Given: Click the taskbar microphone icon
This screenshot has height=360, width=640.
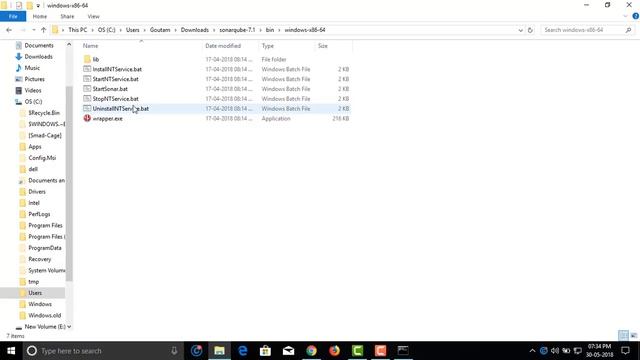Looking at the screenshot, I should tap(174, 351).
